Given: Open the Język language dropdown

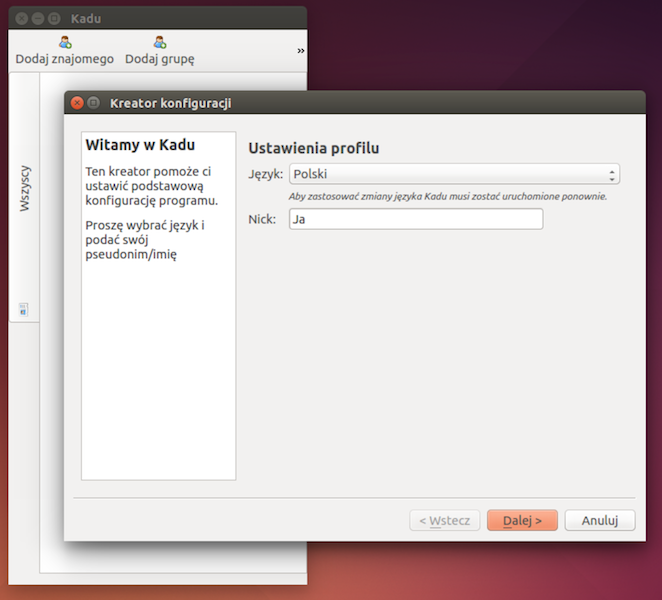Looking at the screenshot, I should click(x=454, y=174).
